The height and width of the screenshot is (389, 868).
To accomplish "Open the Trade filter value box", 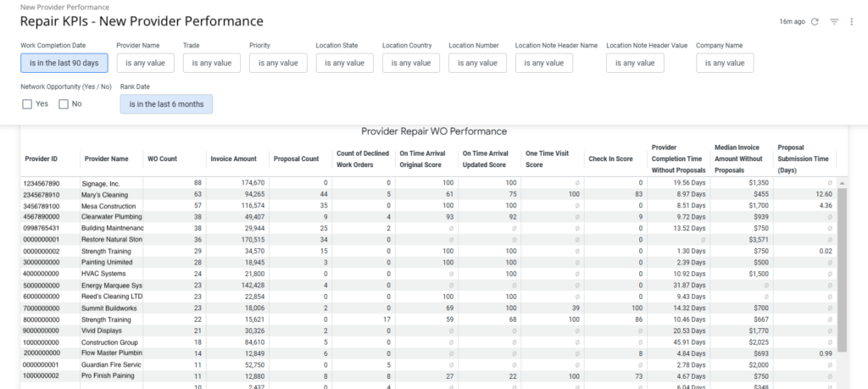I will pos(211,63).
